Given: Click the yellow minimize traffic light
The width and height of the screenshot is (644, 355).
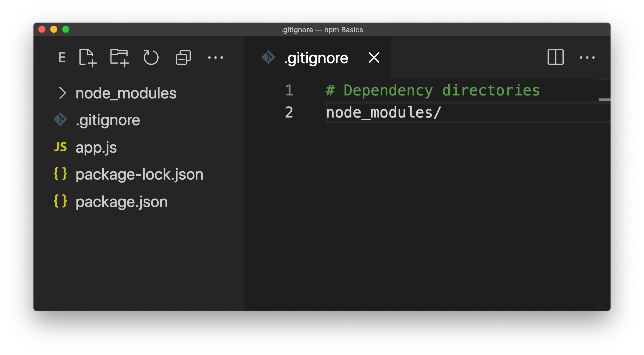Looking at the screenshot, I should pyautogui.click(x=54, y=29).
